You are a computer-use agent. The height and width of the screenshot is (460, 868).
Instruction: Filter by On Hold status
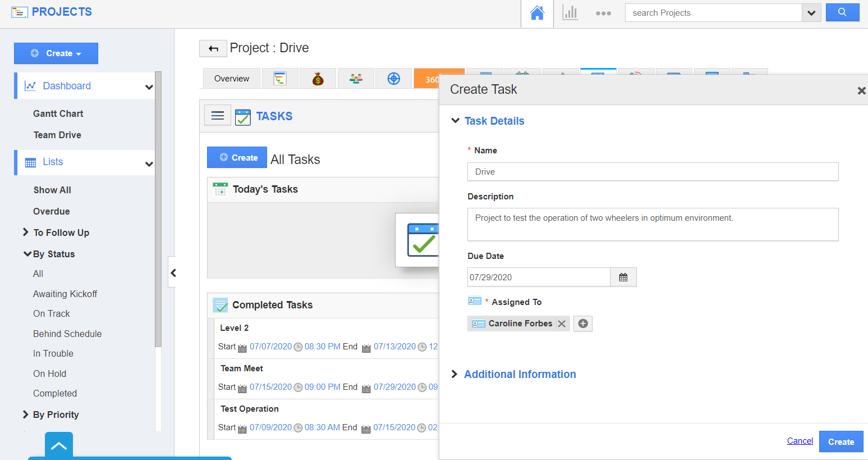(x=49, y=374)
